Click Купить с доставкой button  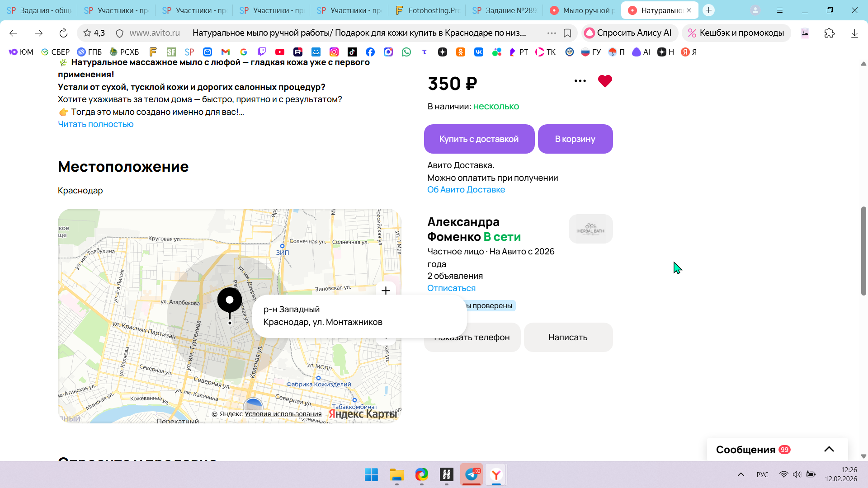pos(479,139)
